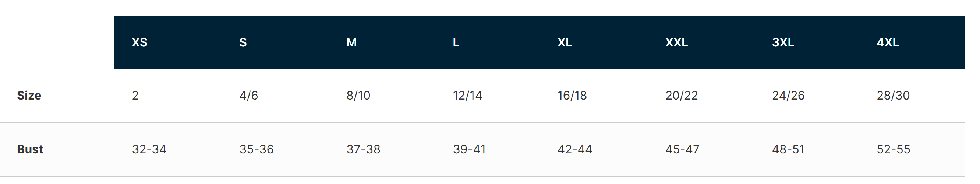Click the 32-34 bust measurement
Viewport: 980px width, 184px height.
(x=149, y=149)
